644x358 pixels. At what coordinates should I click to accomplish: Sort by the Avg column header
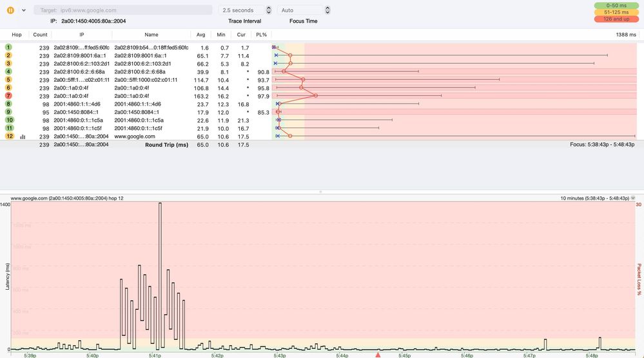click(x=201, y=35)
